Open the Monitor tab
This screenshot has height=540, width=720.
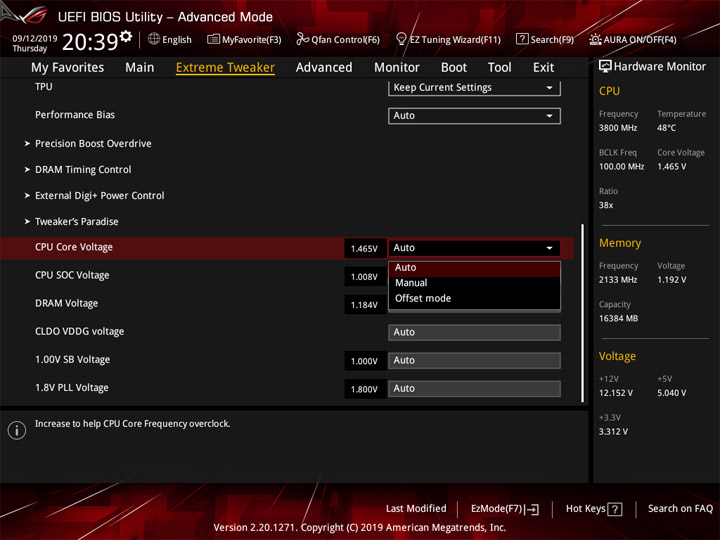397,68
